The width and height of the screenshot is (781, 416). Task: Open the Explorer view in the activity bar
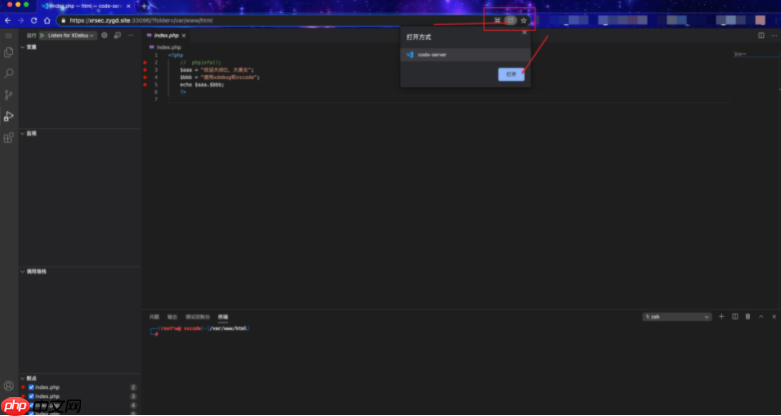(8, 52)
